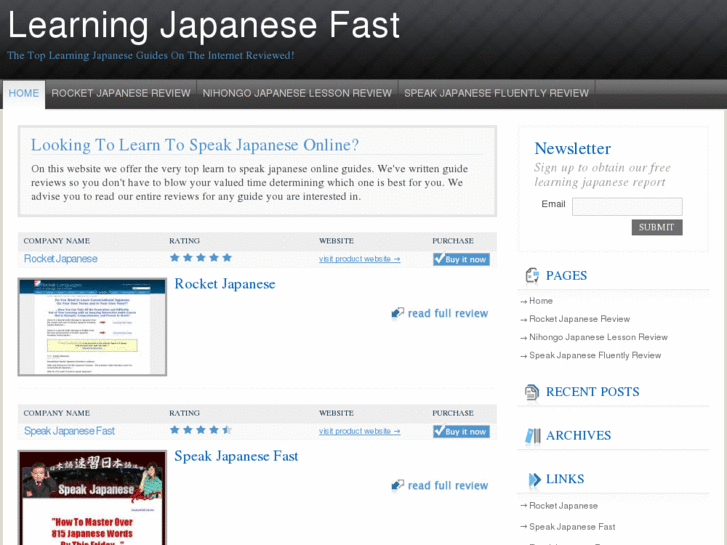Click the Learning Japanese Fast site title

[x=204, y=25]
